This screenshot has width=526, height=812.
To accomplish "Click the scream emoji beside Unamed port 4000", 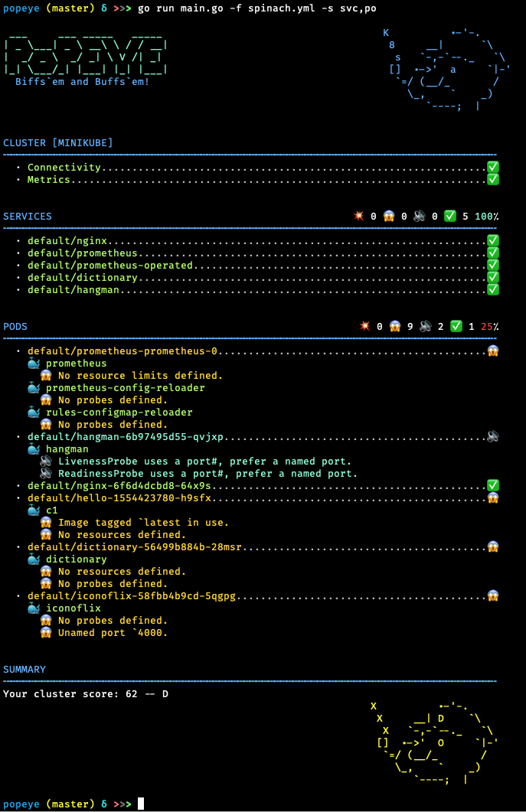I will click(46, 633).
